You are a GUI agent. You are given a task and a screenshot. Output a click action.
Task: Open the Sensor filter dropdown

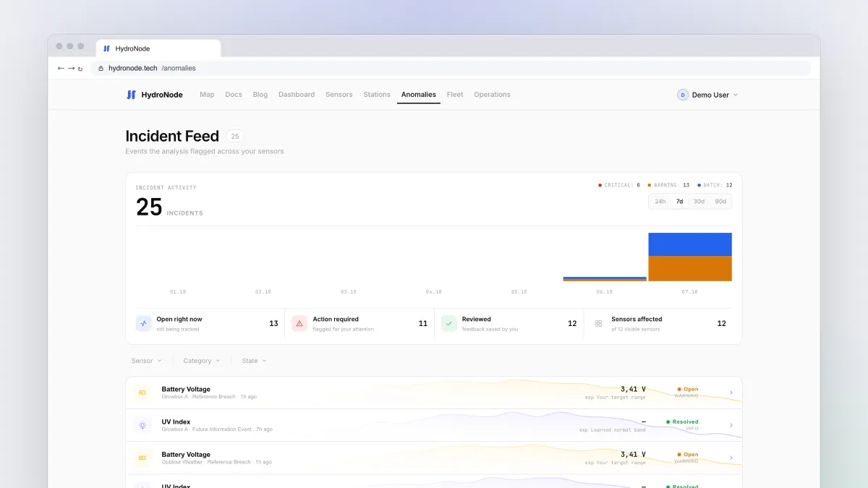point(146,361)
